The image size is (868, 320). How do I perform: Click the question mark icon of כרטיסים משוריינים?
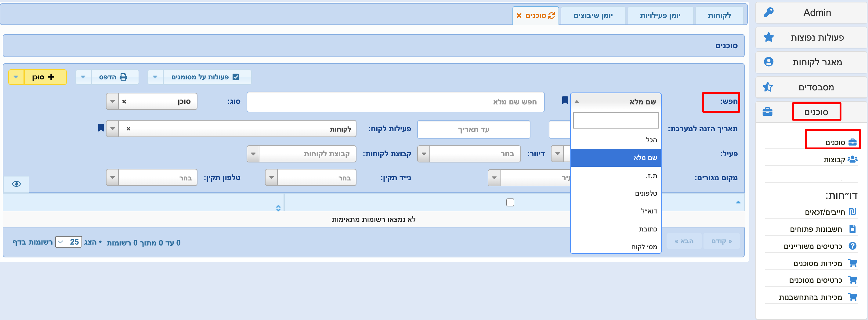click(852, 246)
